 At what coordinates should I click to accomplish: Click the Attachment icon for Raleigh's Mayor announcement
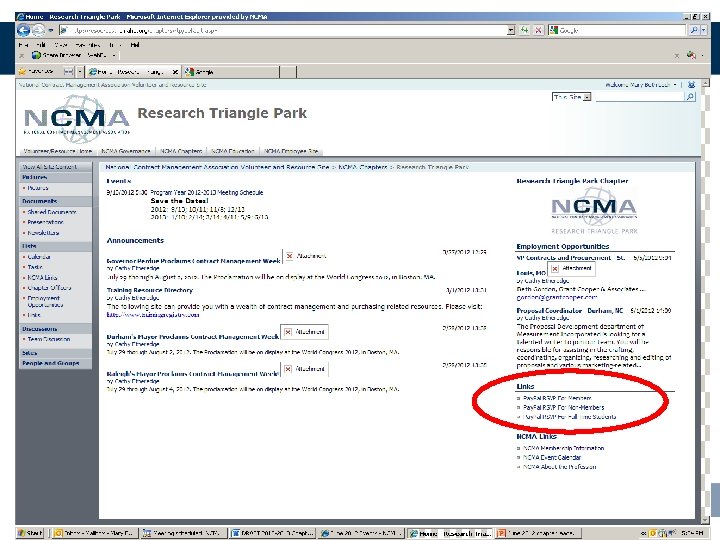click(x=304, y=369)
